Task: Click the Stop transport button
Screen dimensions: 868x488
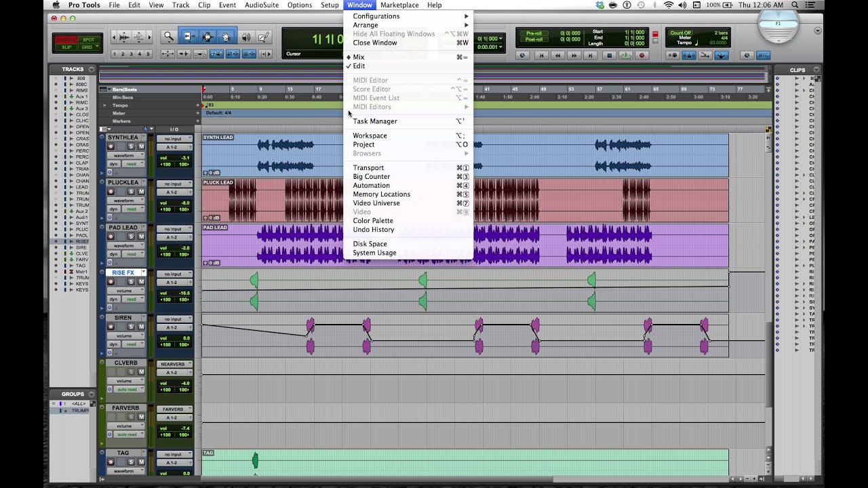Action: click(x=610, y=56)
